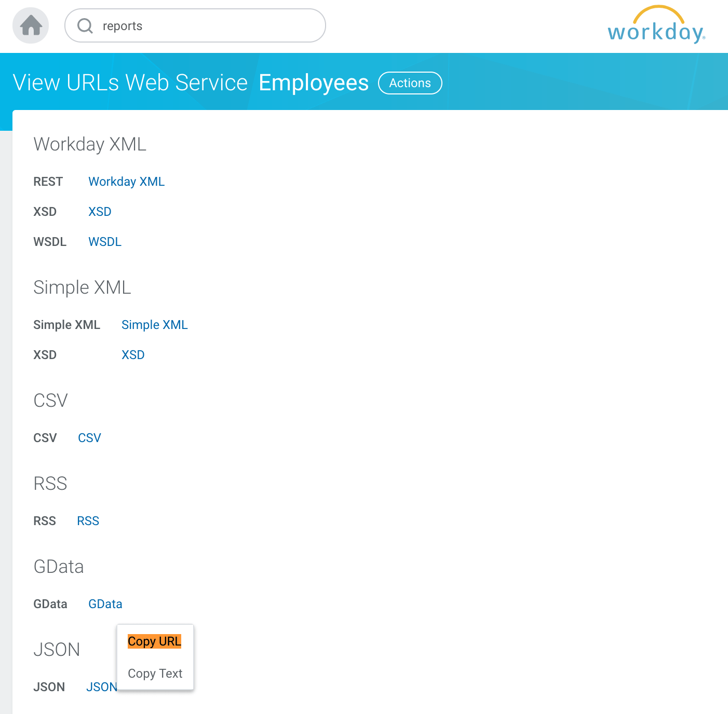Open the Actions button beside Employees

(x=410, y=83)
